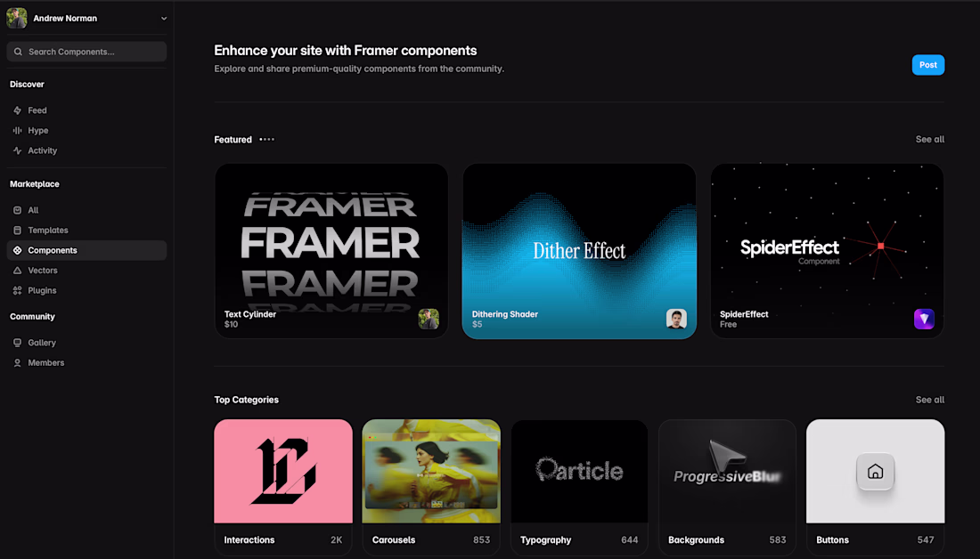Click the Dithering Shader author avatar
The height and width of the screenshot is (559, 980).
tap(676, 319)
